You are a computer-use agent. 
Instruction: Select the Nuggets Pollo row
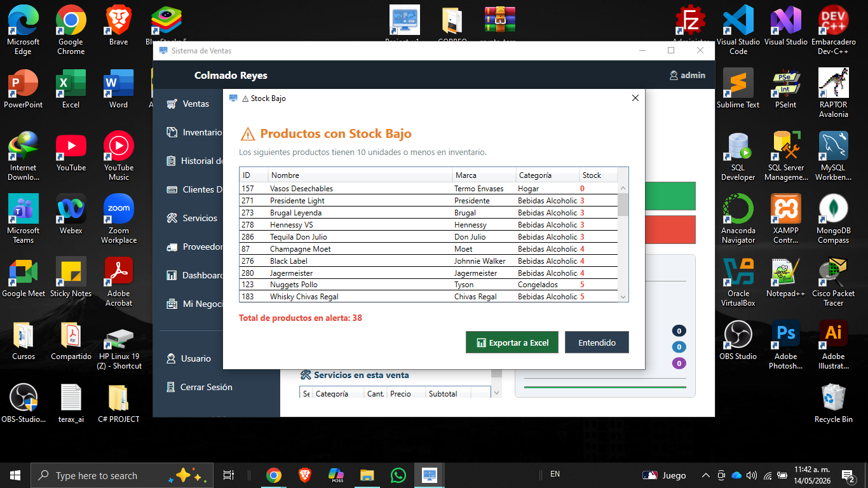[x=428, y=285]
